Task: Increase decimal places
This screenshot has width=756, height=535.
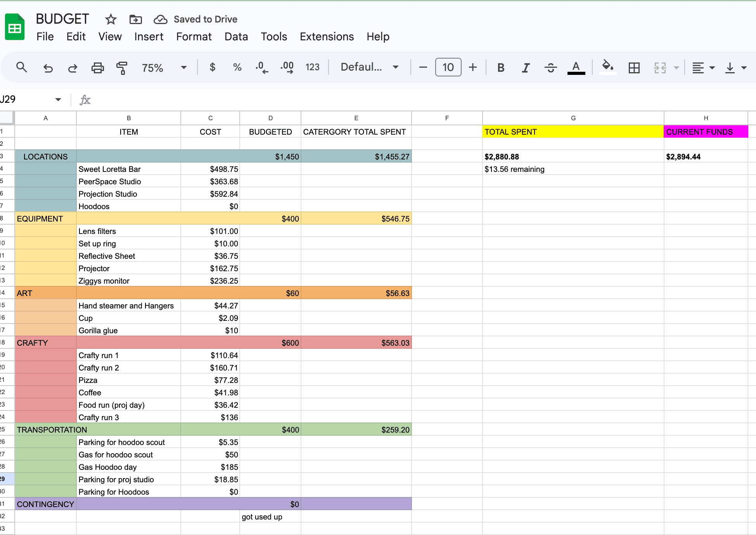Action: 287,68
